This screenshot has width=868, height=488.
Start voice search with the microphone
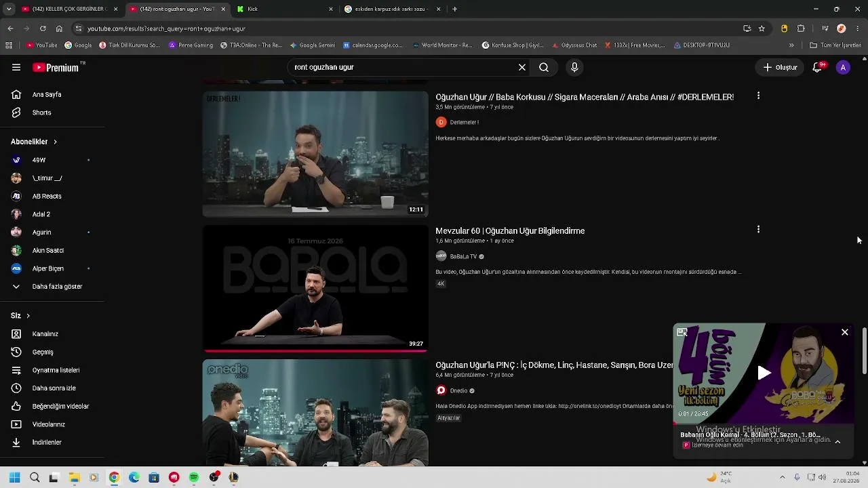574,68
